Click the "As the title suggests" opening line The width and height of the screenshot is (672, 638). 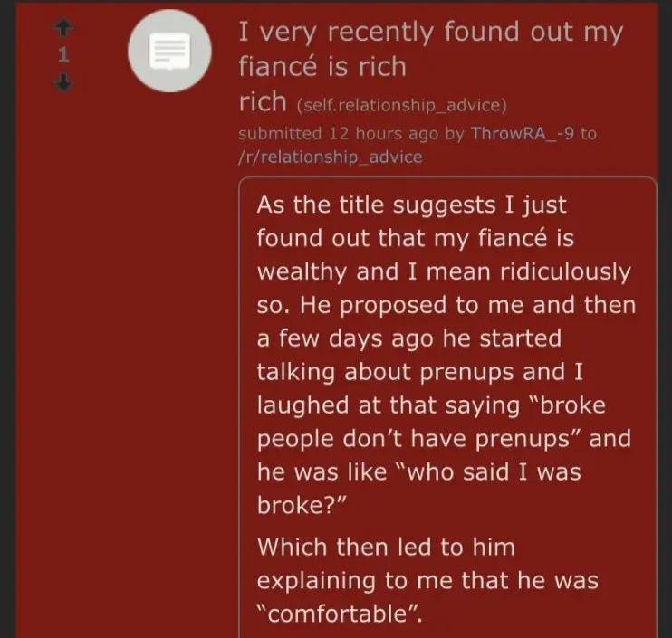412,204
